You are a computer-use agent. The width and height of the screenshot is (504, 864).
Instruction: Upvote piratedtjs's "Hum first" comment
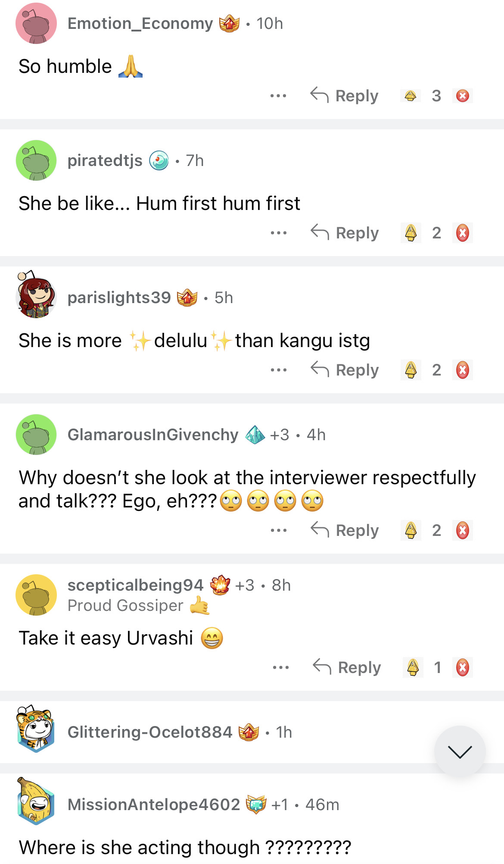pyautogui.click(x=411, y=233)
